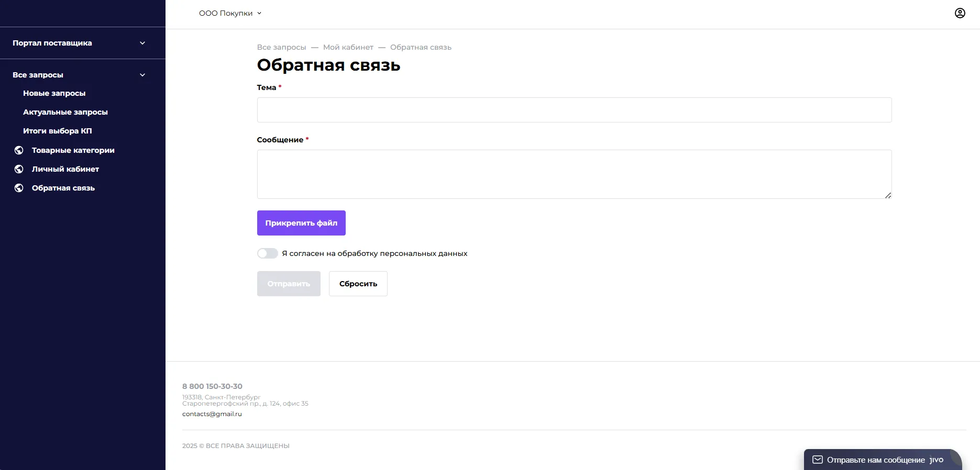Click the Сбросить button
The image size is (980, 470).
tap(358, 284)
